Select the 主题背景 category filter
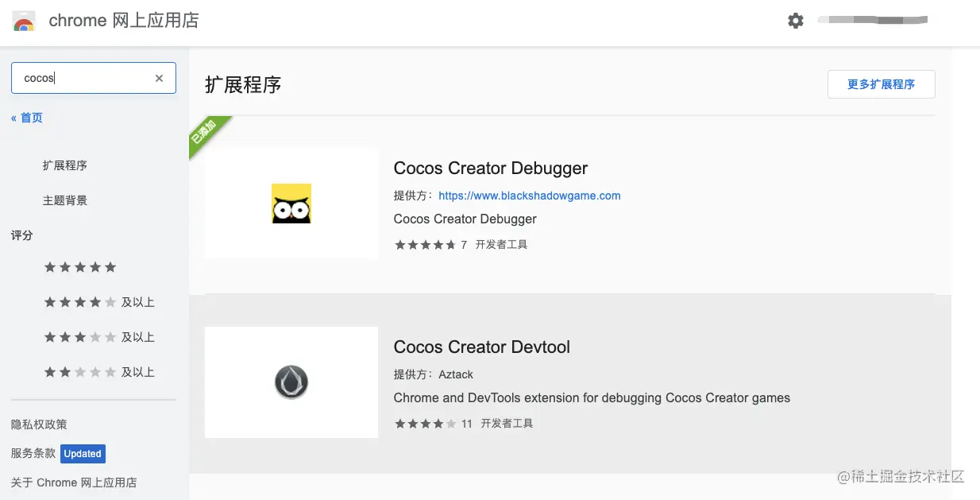 pos(65,200)
